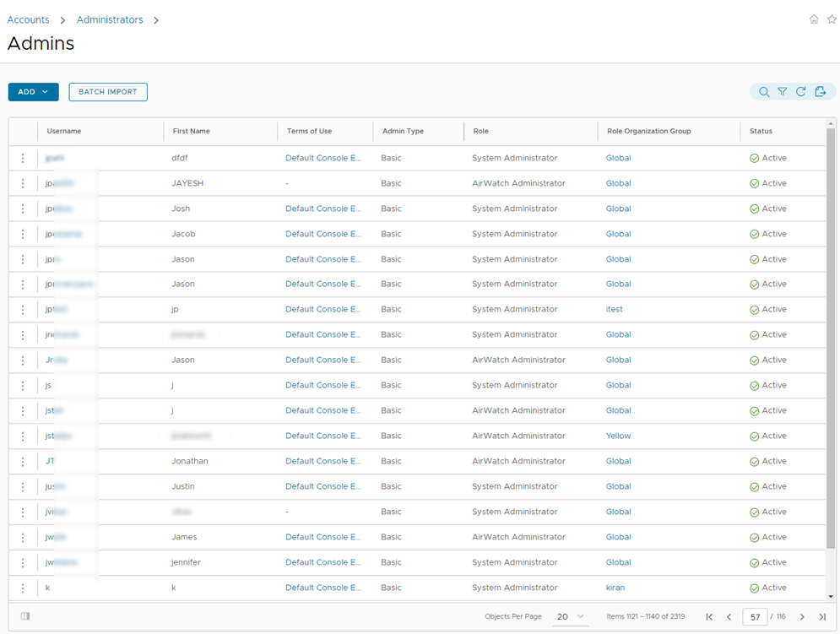Screen dimensions: 840x634
Task: Sort by Role column header
Action: coord(480,131)
